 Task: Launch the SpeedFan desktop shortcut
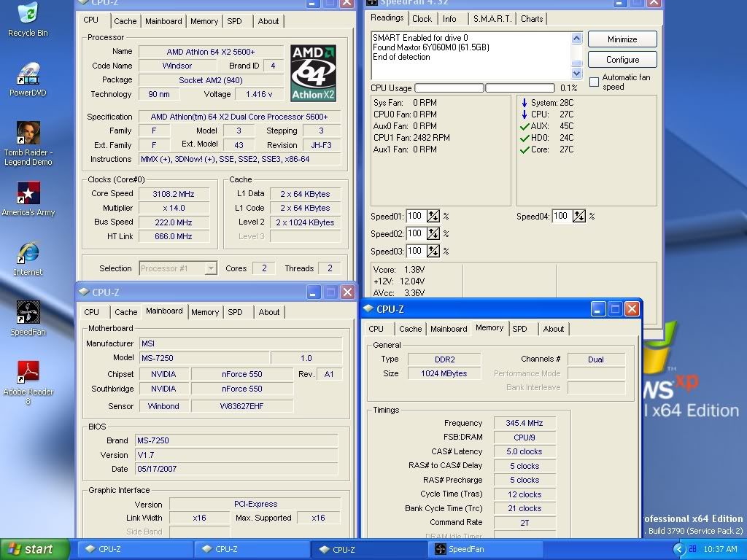click(x=28, y=314)
